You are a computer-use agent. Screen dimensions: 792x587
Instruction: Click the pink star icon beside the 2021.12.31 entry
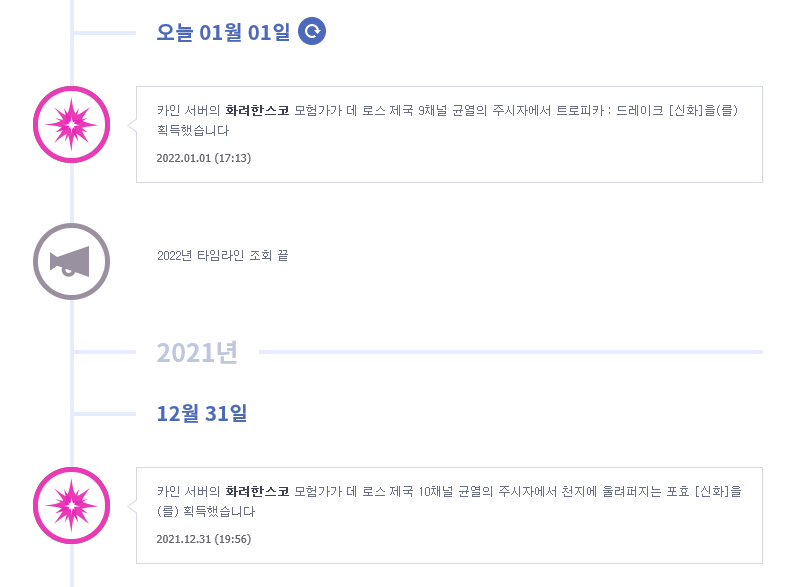72,505
